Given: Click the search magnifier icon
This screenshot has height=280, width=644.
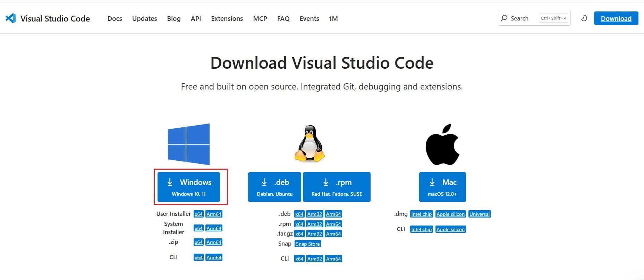Looking at the screenshot, I should [x=504, y=18].
